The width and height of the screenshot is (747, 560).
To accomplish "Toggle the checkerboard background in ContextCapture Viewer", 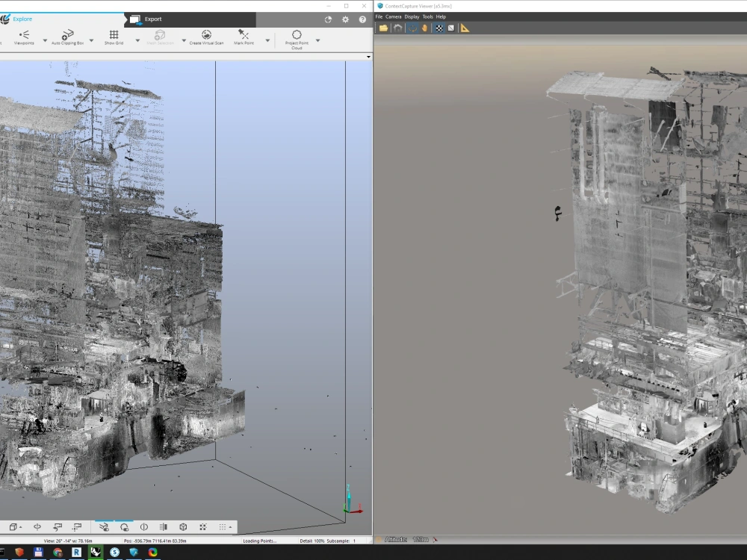I will point(438,28).
